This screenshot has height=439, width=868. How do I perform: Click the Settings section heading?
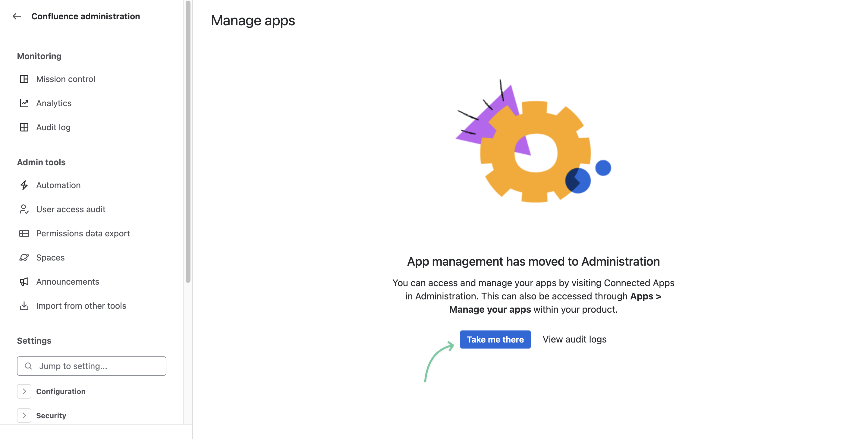pyautogui.click(x=34, y=340)
